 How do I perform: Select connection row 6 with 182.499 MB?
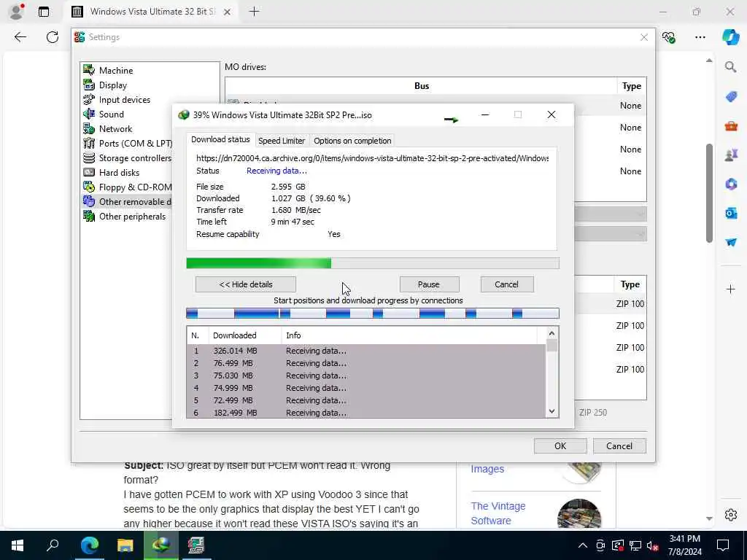click(x=366, y=413)
